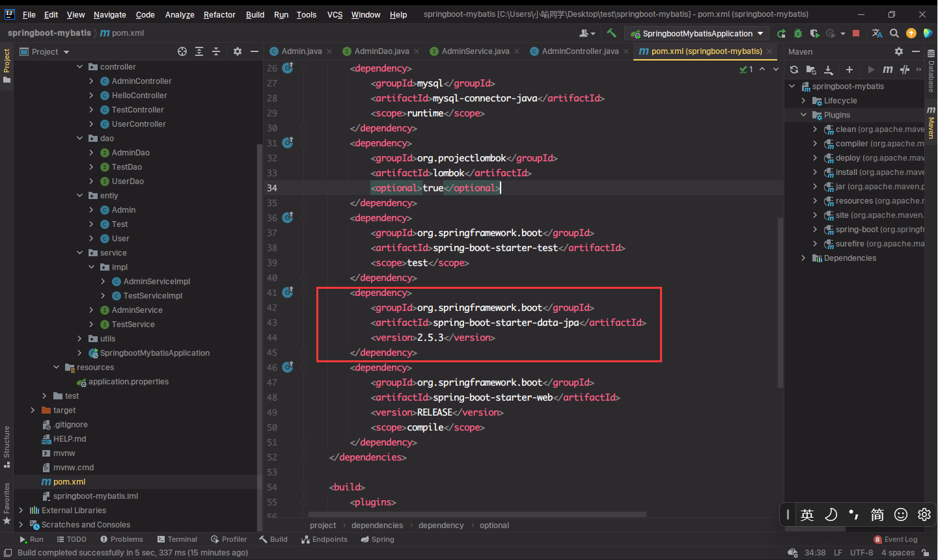Collapse the controller folder

point(79,66)
